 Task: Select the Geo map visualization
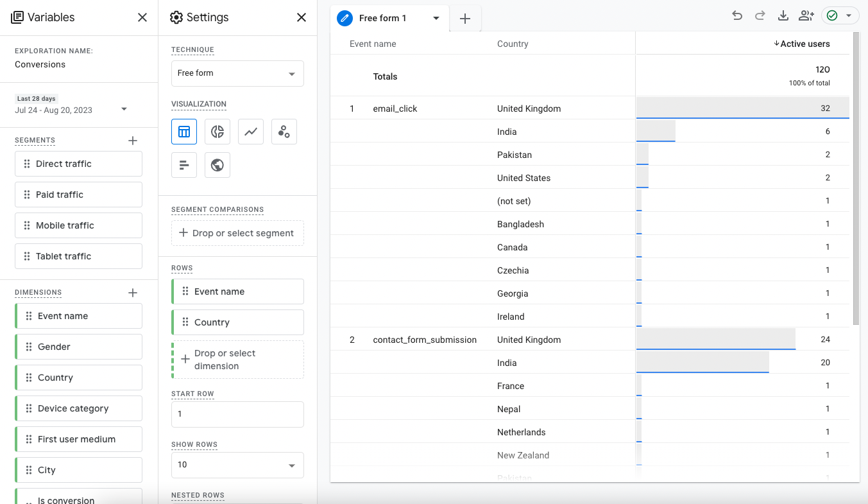[217, 165]
